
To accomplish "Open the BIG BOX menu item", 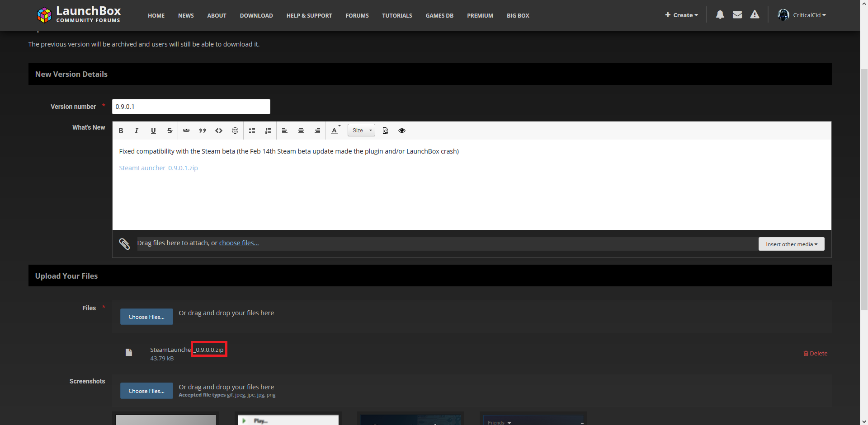I will (x=518, y=15).
